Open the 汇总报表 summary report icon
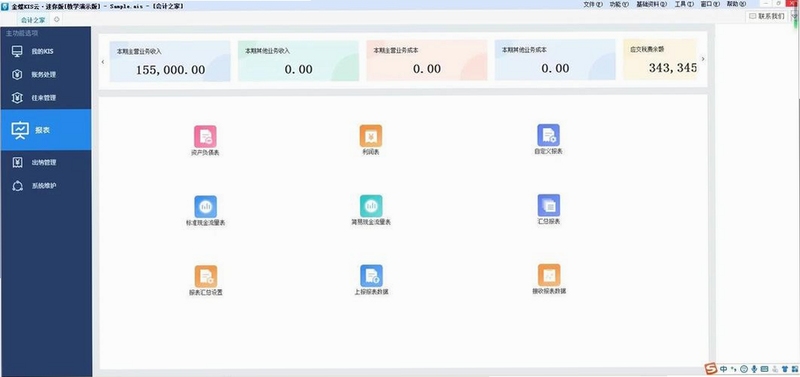Screen dimensions: 800x377 coord(548,209)
